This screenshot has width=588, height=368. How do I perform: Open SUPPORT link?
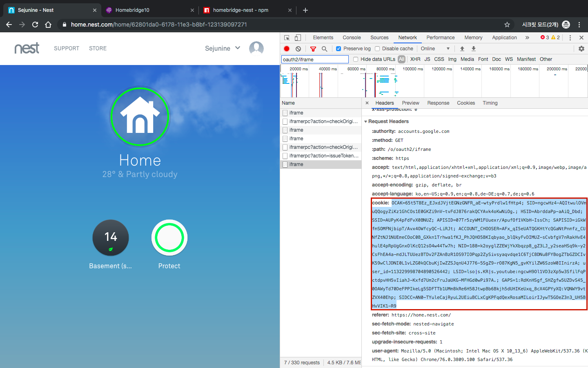click(x=67, y=48)
